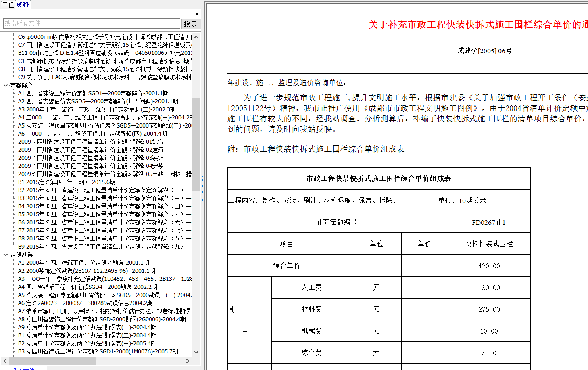Open A1 SGD1—2000定额解释-2001.1期
Viewport: 588px width, 370px height.
tap(93, 93)
